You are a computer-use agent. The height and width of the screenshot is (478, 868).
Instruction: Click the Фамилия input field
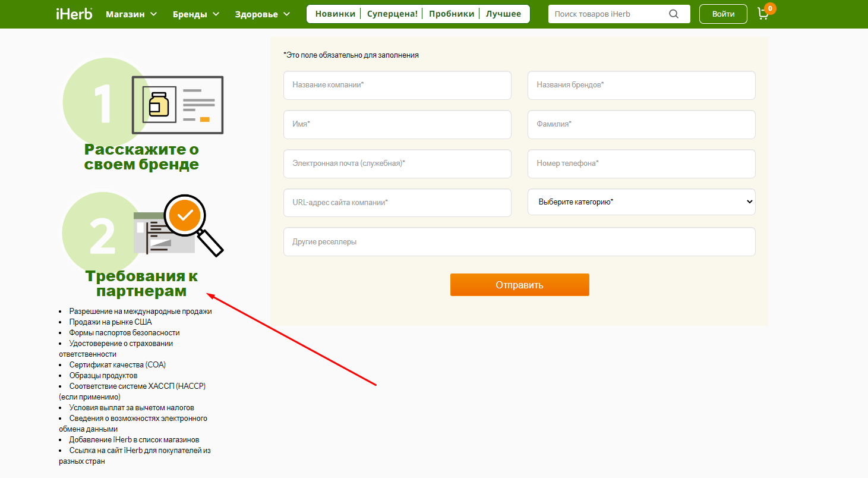pyautogui.click(x=642, y=124)
